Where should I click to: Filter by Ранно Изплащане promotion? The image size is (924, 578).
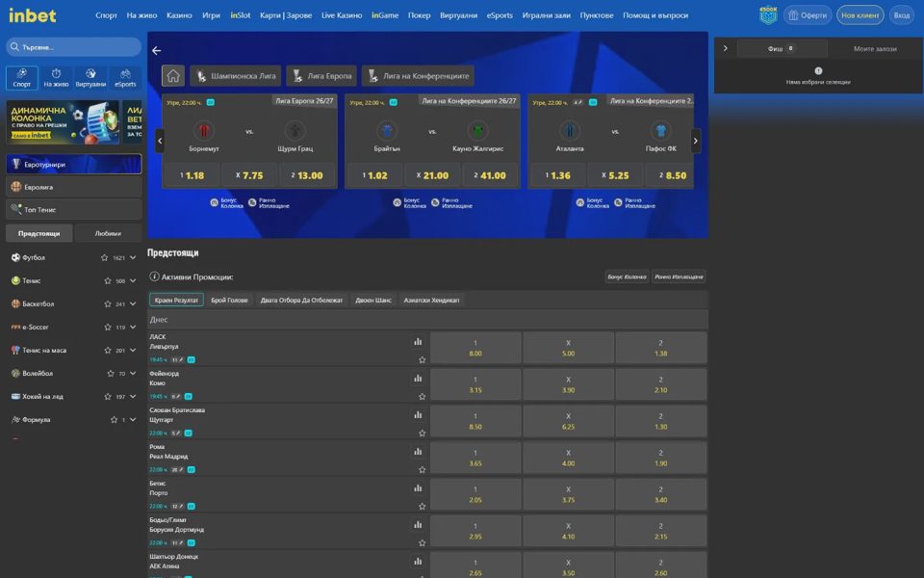pyautogui.click(x=679, y=276)
